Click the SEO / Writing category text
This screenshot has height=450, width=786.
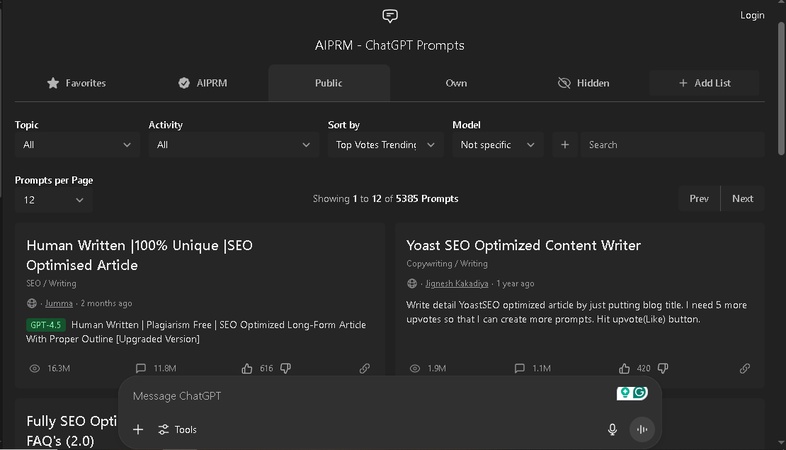click(x=51, y=284)
